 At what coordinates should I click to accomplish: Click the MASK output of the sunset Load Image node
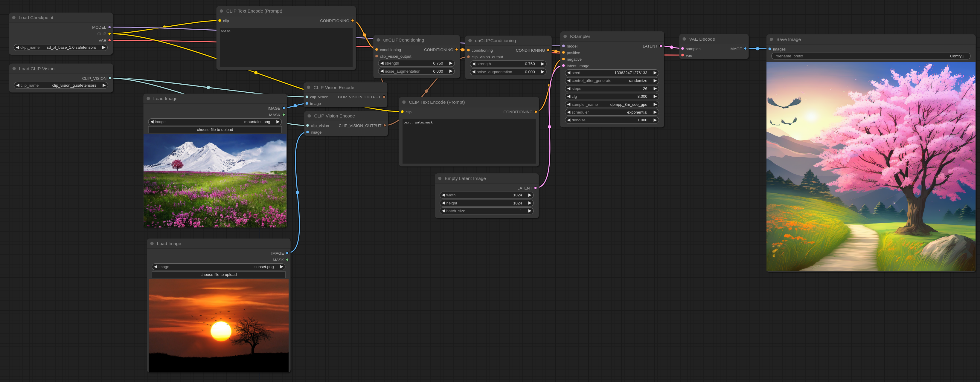pos(287,260)
